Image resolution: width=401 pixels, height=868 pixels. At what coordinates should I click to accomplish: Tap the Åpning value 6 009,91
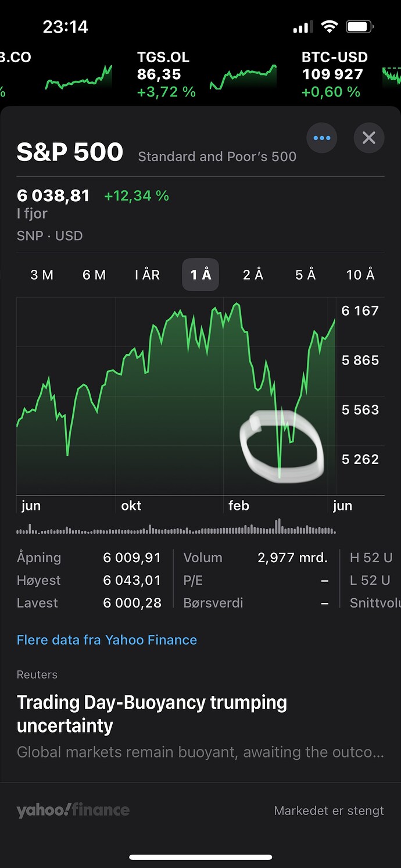click(132, 558)
